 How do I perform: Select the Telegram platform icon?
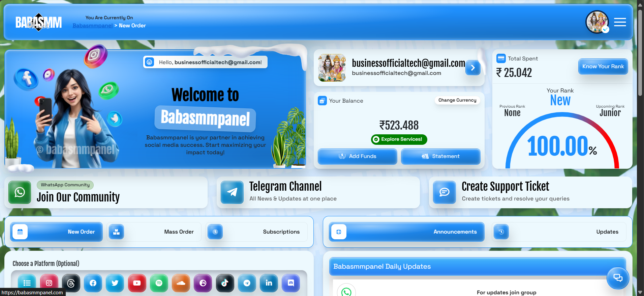pos(247,283)
